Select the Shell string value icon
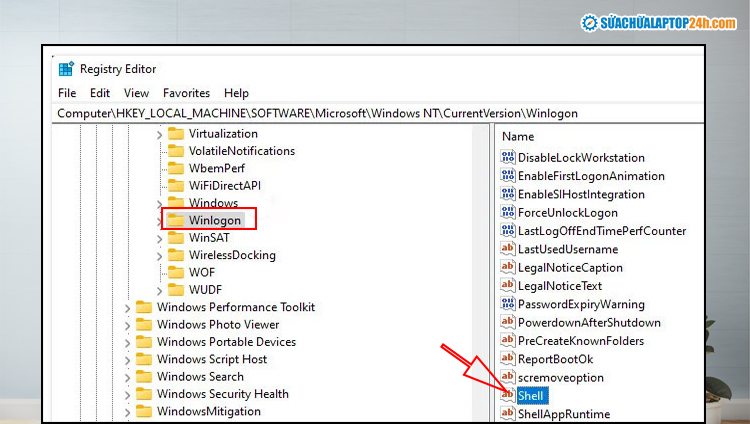The height and width of the screenshot is (424, 750). click(x=507, y=396)
